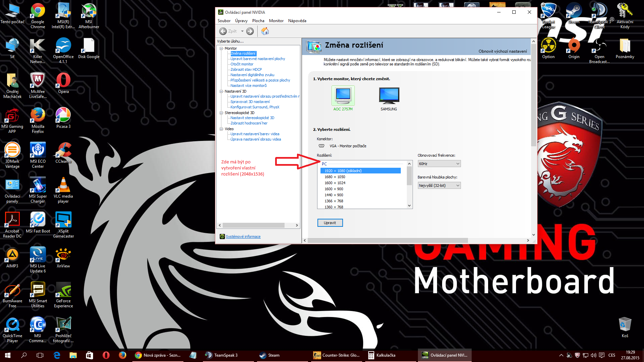Switch to Counter-Strike taskbar button

pos(337,355)
